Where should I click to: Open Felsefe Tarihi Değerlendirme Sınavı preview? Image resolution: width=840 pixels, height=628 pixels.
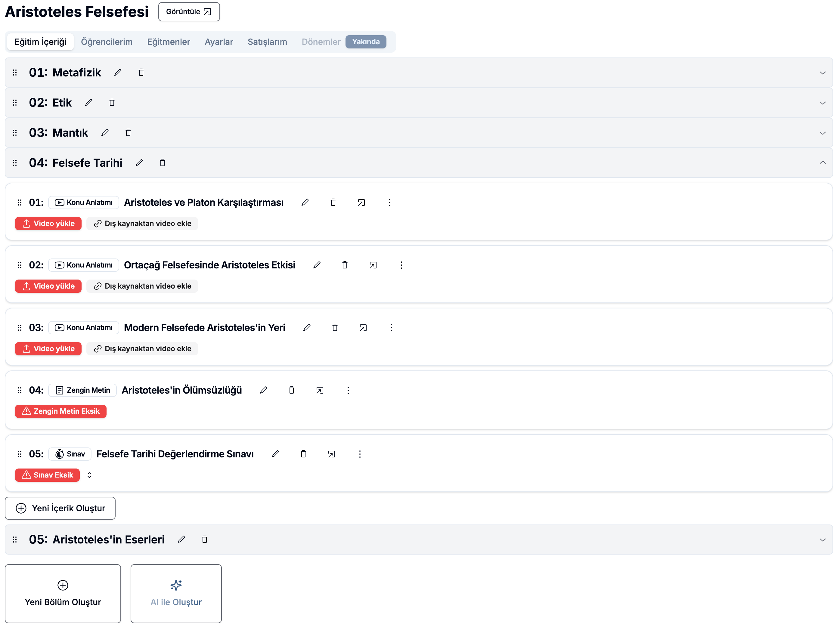[332, 454]
